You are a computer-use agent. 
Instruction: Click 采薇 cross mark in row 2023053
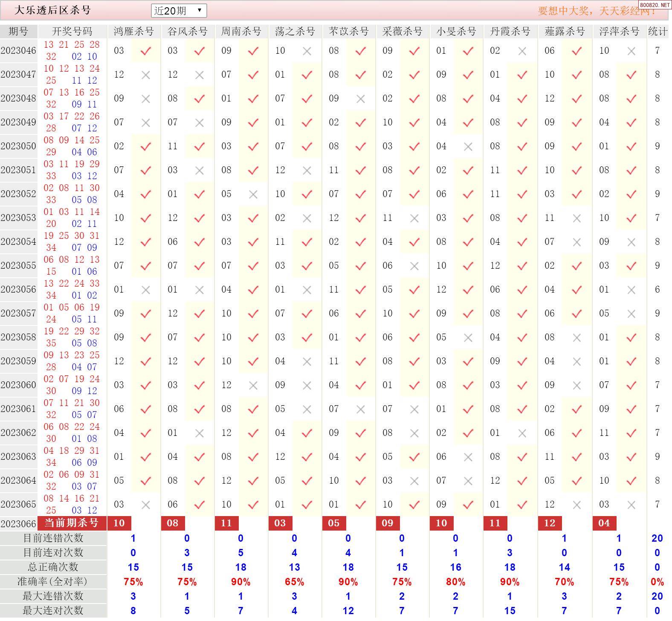[414, 218]
